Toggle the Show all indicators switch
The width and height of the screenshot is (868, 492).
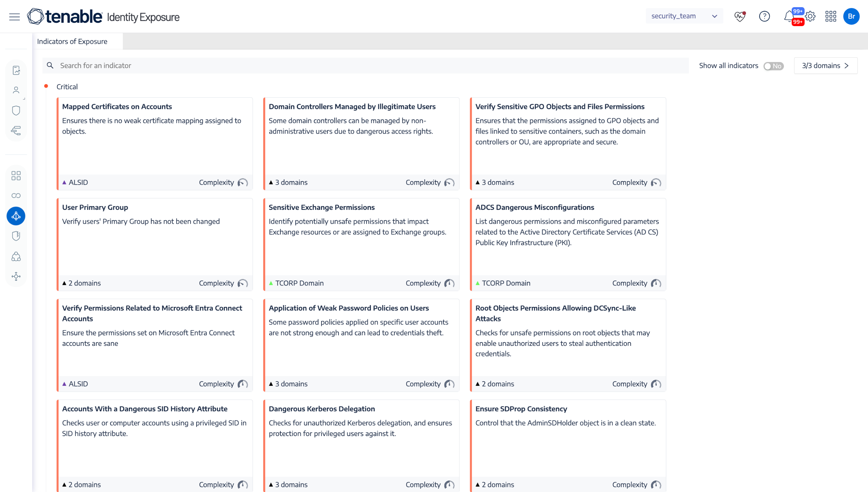point(773,66)
